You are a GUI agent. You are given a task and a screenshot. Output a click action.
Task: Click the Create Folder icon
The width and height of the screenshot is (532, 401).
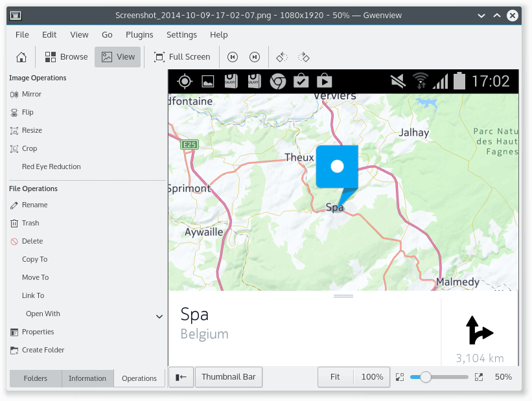[14, 350]
